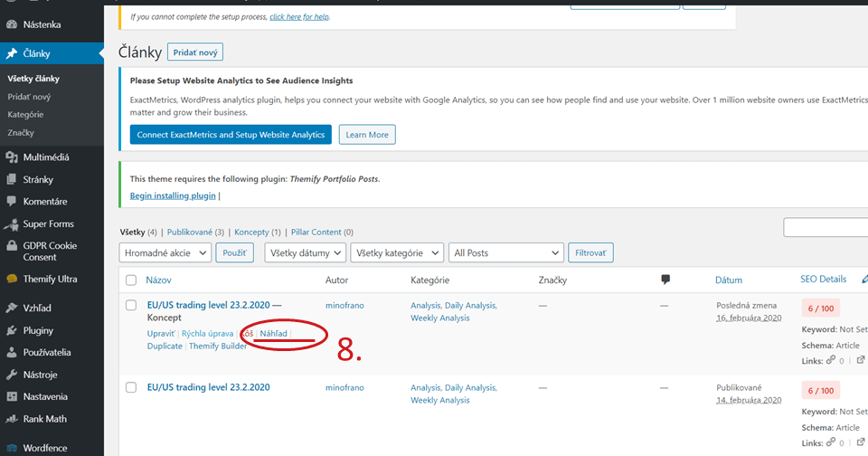
Task: Toggle the select-all checkbox beside Názov
Action: (131, 280)
